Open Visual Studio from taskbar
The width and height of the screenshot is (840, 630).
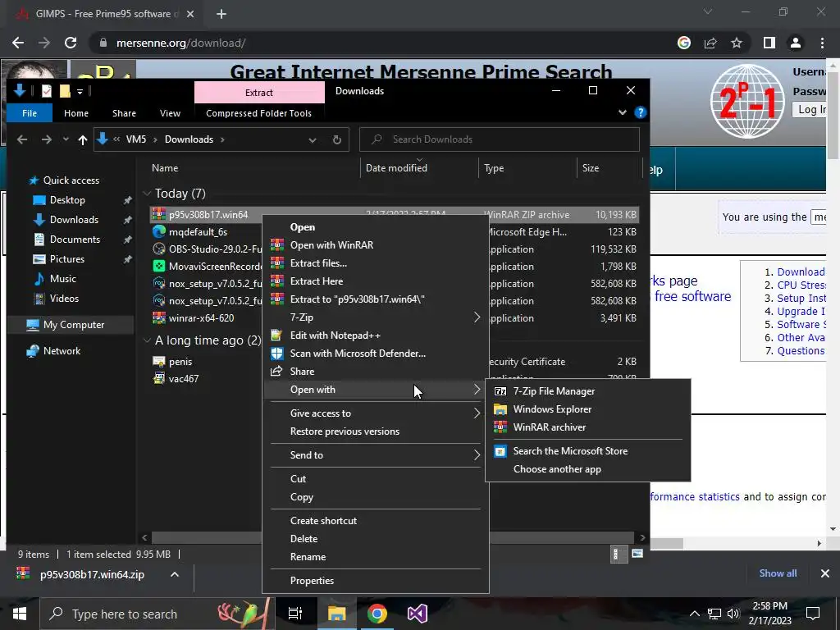pyautogui.click(x=418, y=614)
